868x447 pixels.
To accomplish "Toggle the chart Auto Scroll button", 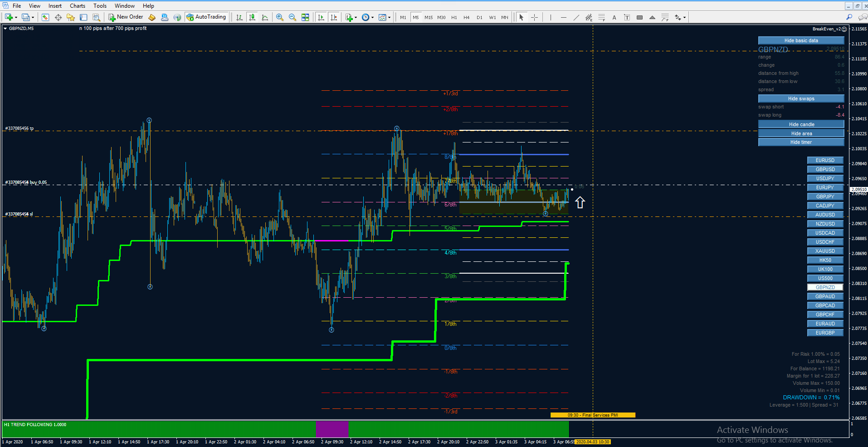I will click(321, 17).
